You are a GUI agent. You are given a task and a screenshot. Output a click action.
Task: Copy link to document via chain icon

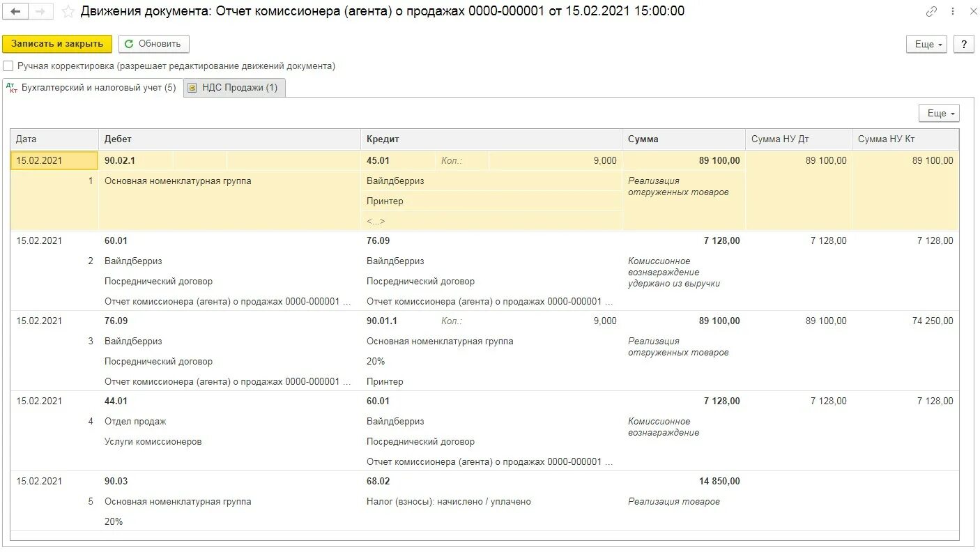pyautogui.click(x=931, y=11)
